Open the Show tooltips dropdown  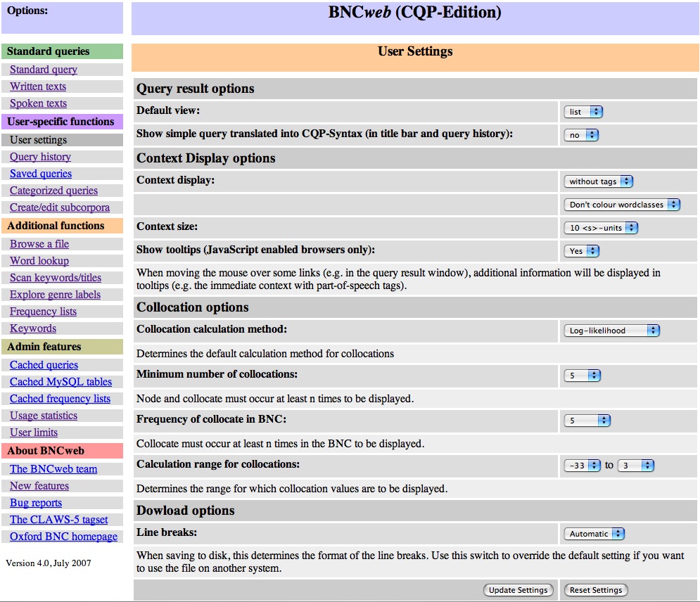[582, 251]
